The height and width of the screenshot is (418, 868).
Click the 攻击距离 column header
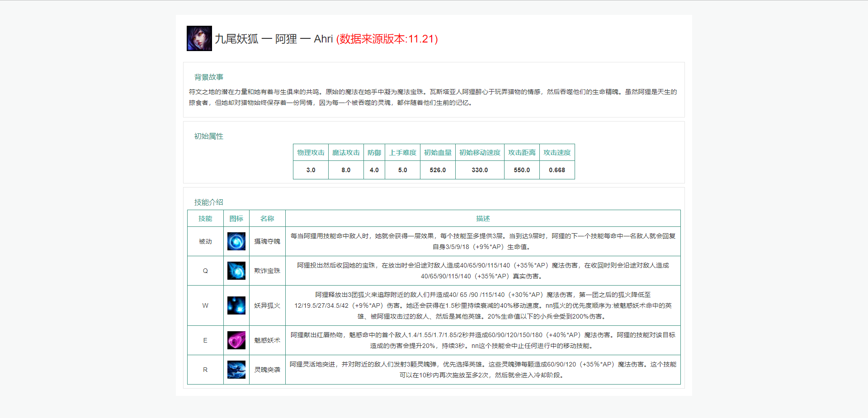pyautogui.click(x=522, y=153)
